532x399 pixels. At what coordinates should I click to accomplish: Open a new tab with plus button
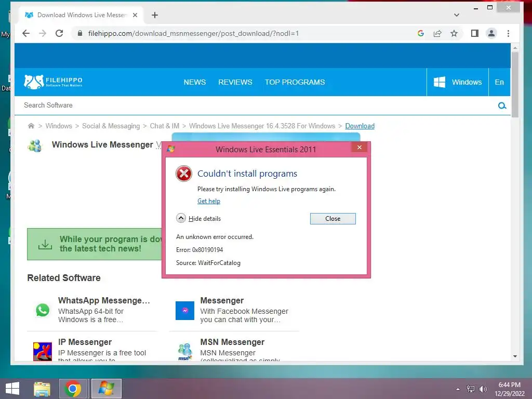pyautogui.click(x=155, y=15)
